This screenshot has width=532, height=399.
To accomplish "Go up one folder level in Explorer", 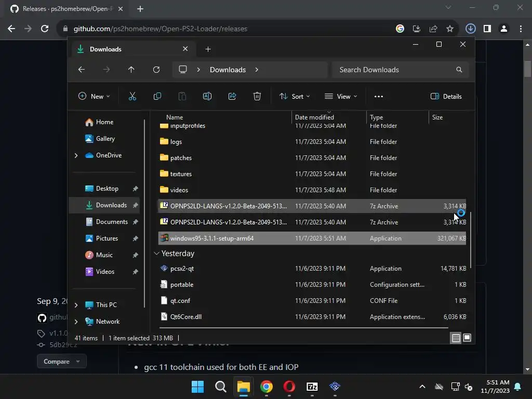I will click(131, 70).
